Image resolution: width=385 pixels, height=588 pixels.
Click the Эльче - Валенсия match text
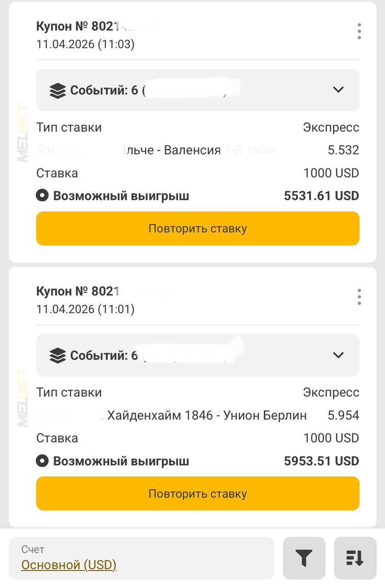(171, 150)
